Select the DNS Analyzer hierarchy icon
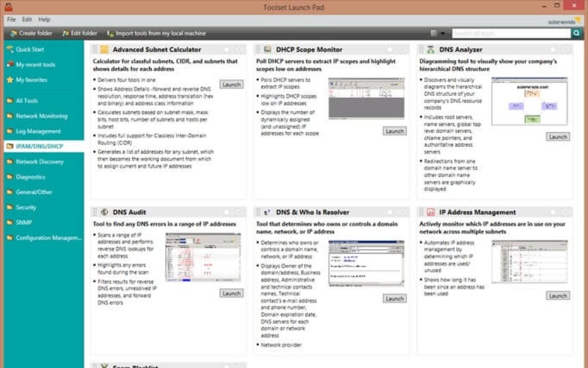 point(429,49)
